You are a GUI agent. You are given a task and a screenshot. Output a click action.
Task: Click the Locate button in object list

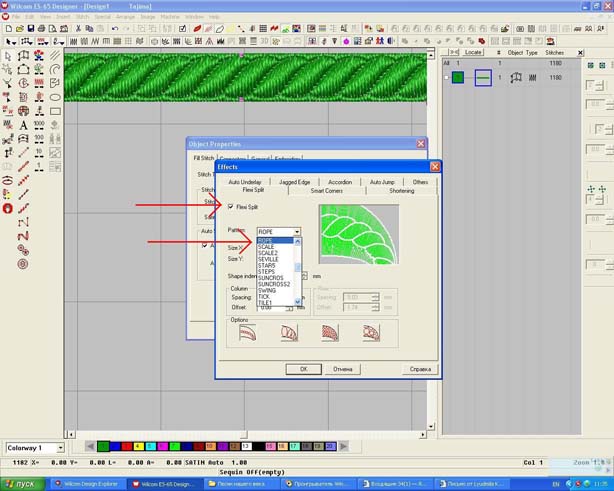(472, 52)
